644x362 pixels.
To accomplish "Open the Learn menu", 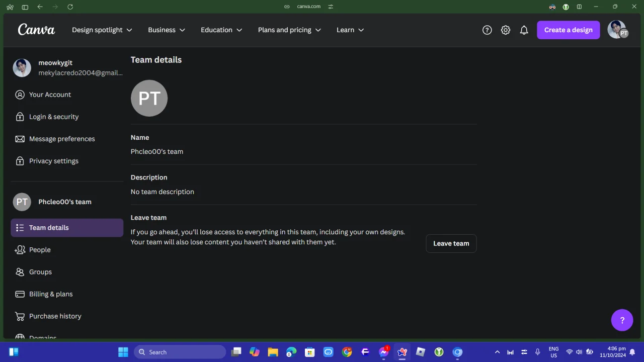I will [x=350, y=30].
